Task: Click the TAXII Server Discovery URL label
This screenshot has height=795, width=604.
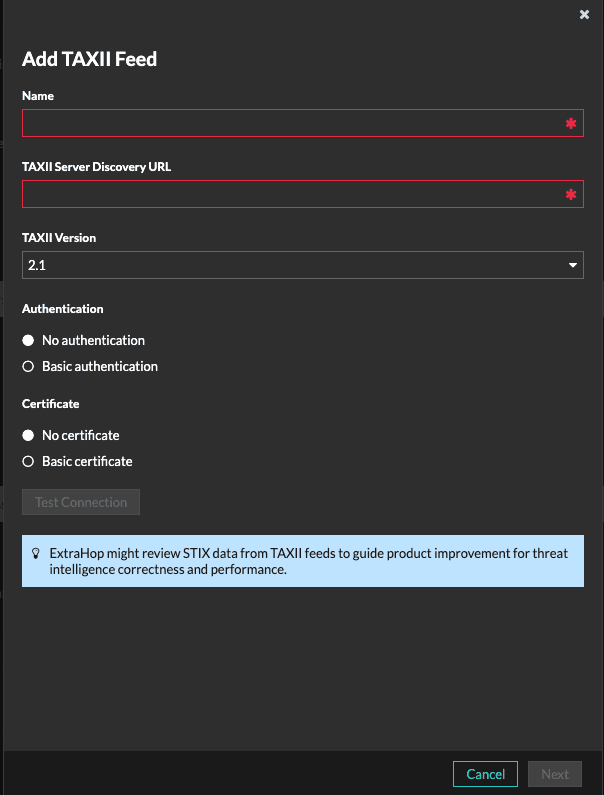Action: [96, 167]
